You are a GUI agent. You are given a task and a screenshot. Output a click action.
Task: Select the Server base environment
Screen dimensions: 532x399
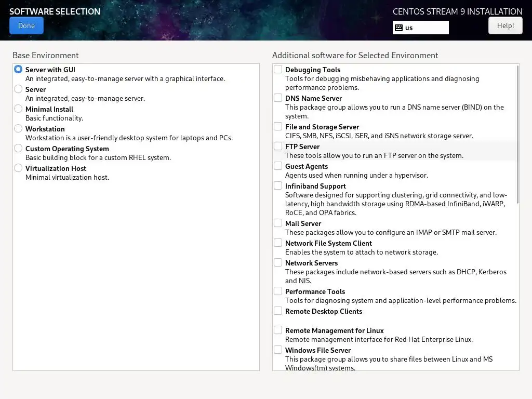pos(18,89)
